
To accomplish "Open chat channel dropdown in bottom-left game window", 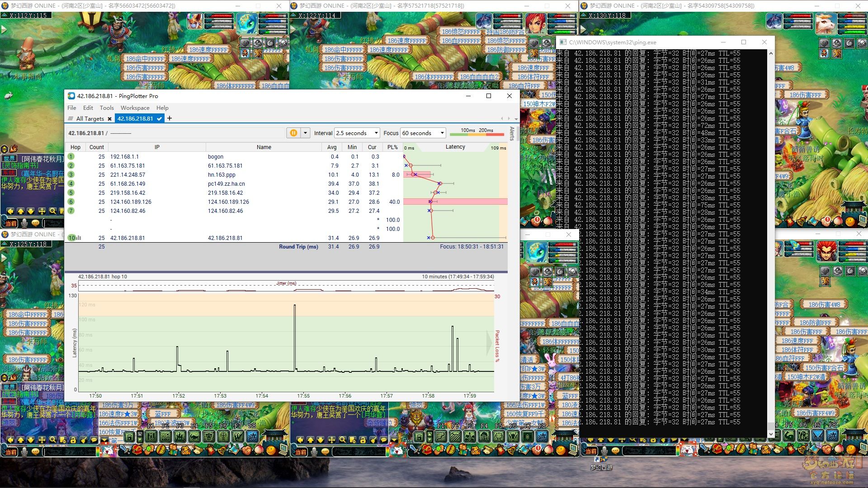I will 104,439.
